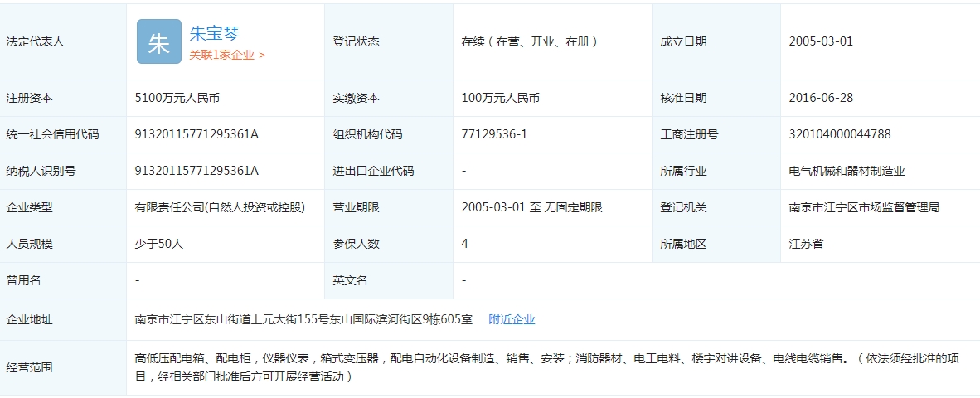The height and width of the screenshot is (398, 980).
Task: Select the paid-in capital value 100万元人民币
Action: click(x=500, y=98)
